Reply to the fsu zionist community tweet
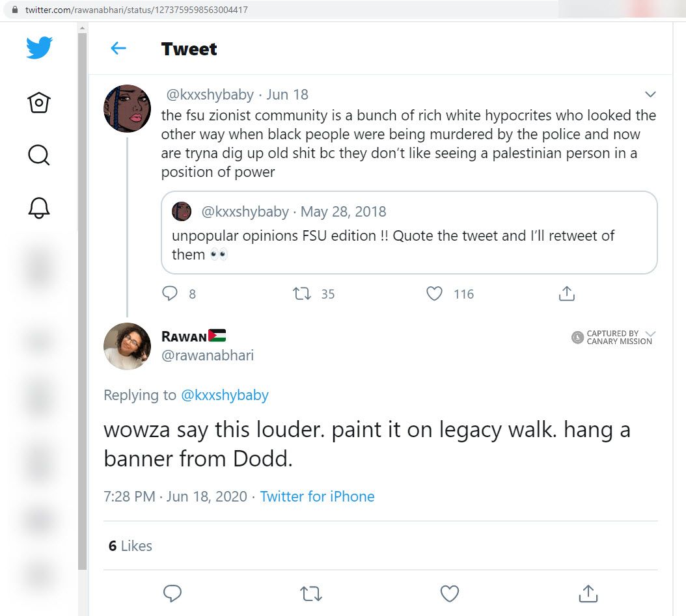Viewport: 686px width, 616px height. pos(171,293)
